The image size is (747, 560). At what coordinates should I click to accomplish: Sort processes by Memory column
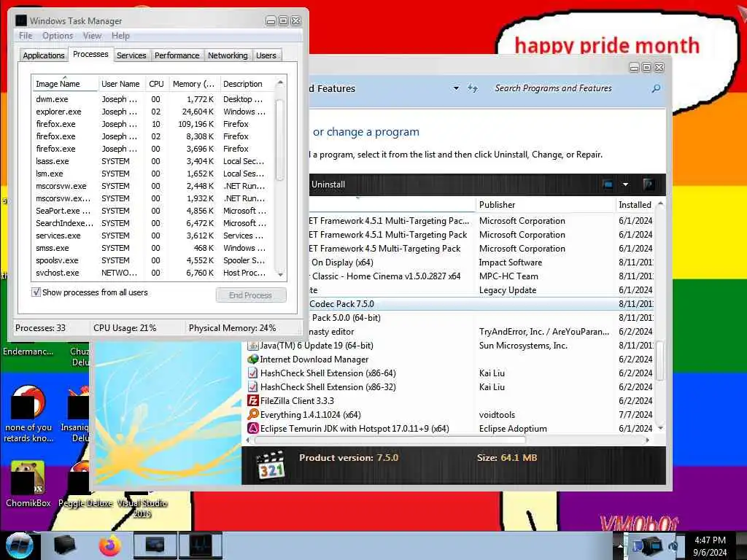click(194, 84)
